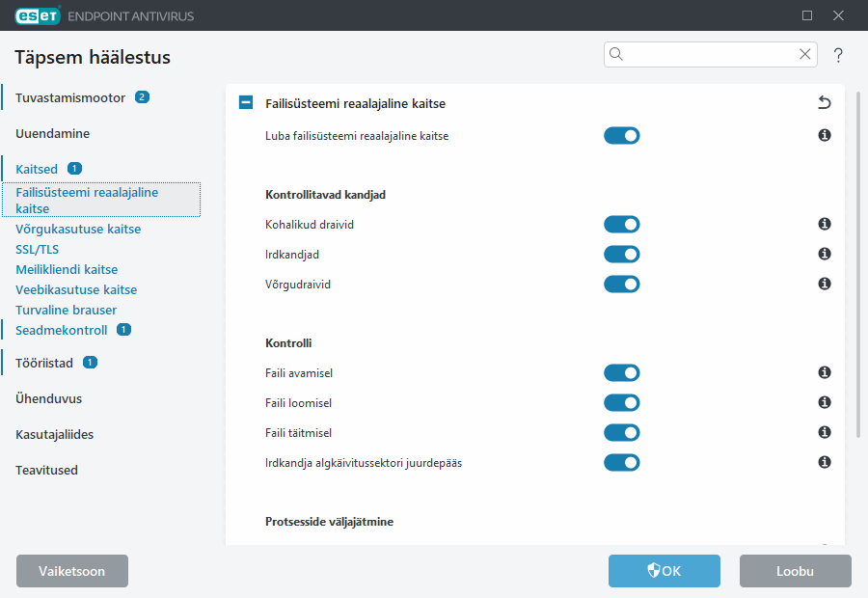
Task: Clear search with the X icon
Action: click(805, 55)
